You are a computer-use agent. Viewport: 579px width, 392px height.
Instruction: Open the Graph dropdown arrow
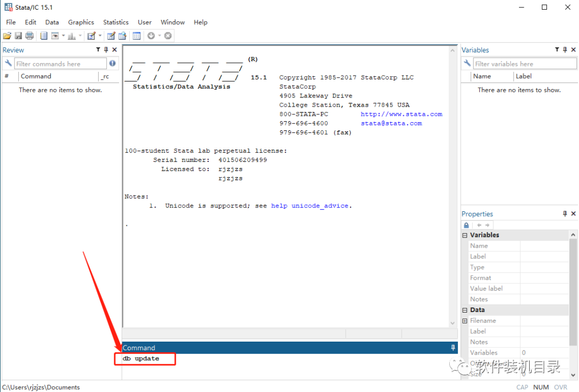click(x=80, y=36)
